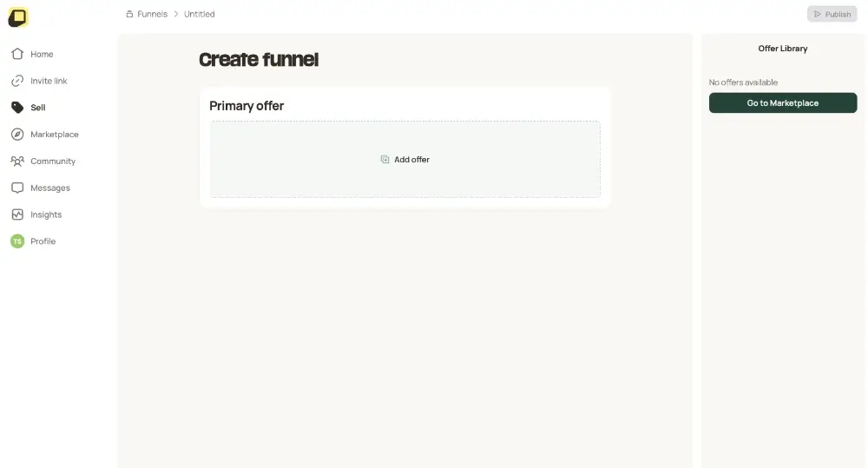The height and width of the screenshot is (468, 868).
Task: Click the lock icon beside Funnels
Action: tap(129, 14)
